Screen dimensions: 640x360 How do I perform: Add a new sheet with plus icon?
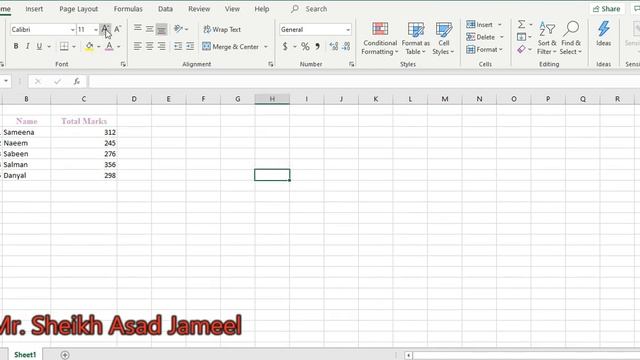coord(65,355)
